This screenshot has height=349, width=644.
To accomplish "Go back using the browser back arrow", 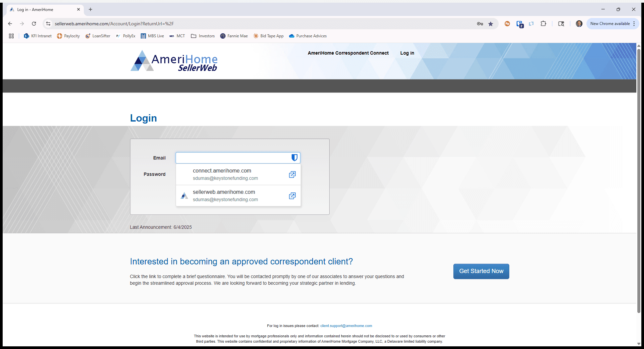I will 10,24.
